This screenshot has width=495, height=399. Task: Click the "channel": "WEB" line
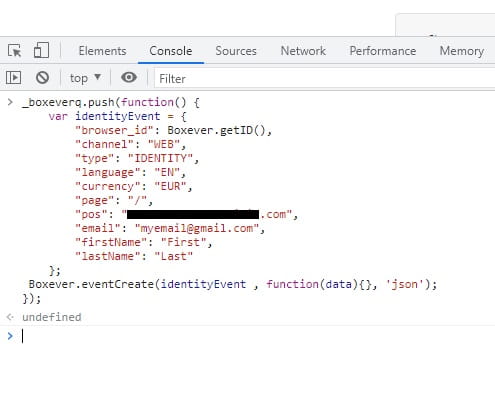[131, 144]
